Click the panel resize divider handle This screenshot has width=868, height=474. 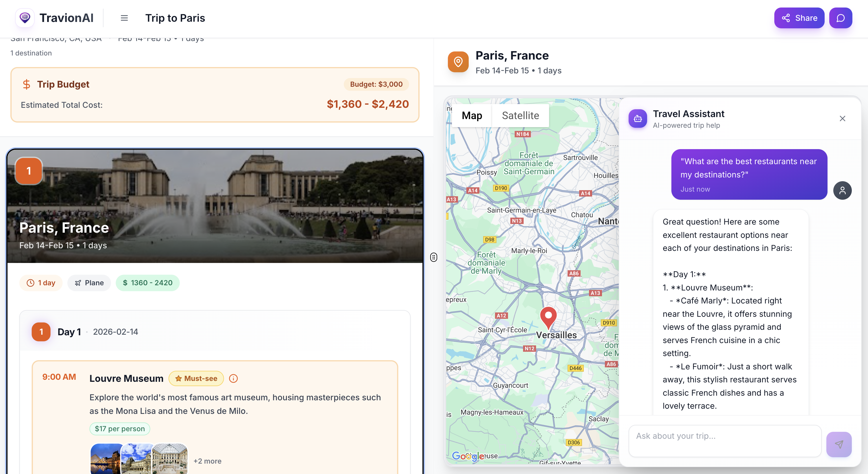click(433, 258)
